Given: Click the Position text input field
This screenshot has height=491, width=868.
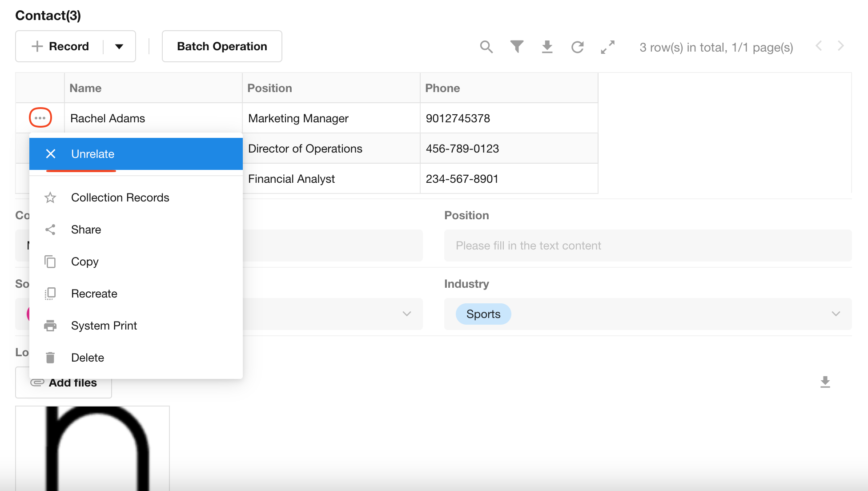Looking at the screenshot, I should point(647,245).
